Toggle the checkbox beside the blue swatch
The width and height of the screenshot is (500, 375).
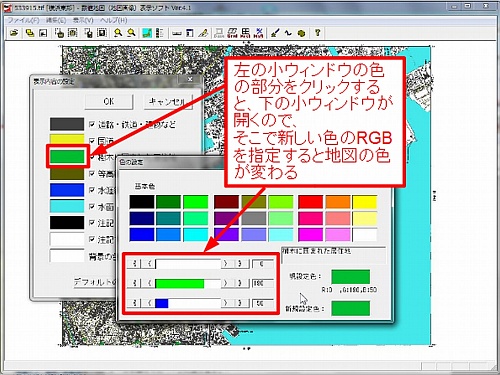point(92,190)
